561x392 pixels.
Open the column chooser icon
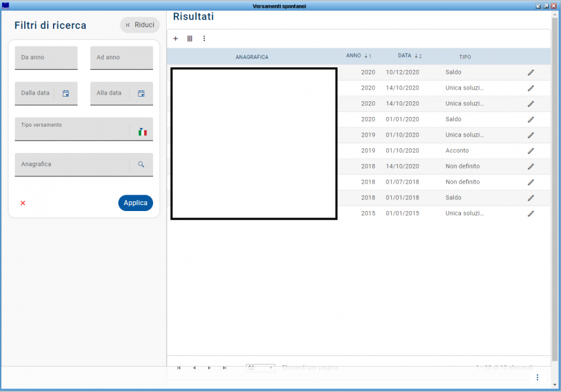pyautogui.click(x=190, y=39)
